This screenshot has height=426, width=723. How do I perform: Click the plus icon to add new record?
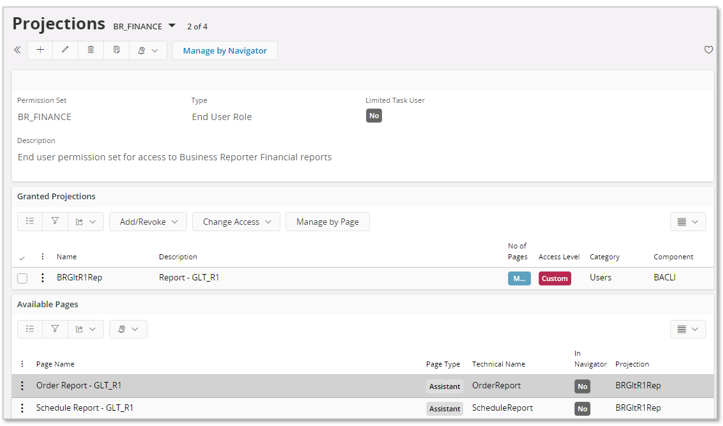point(40,50)
